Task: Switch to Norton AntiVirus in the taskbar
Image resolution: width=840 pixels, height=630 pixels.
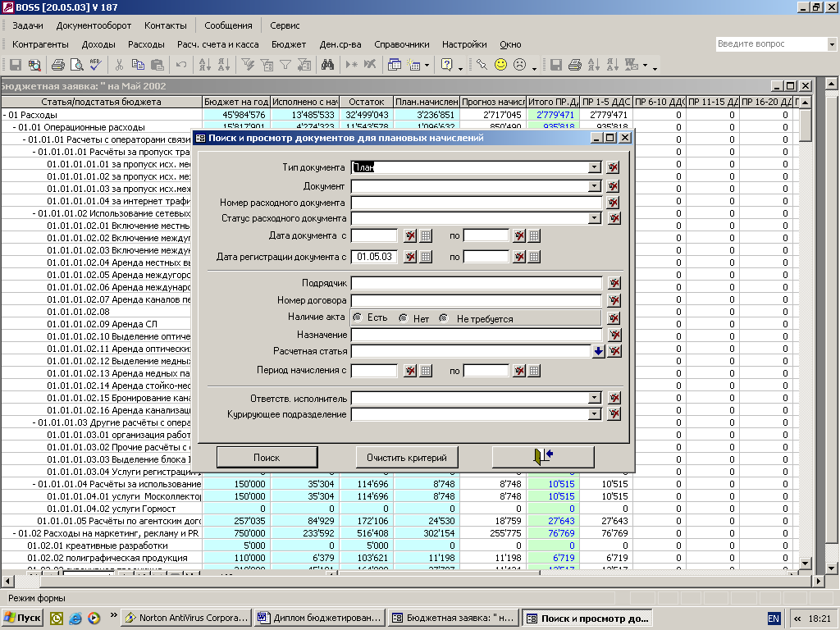Action: [x=185, y=618]
